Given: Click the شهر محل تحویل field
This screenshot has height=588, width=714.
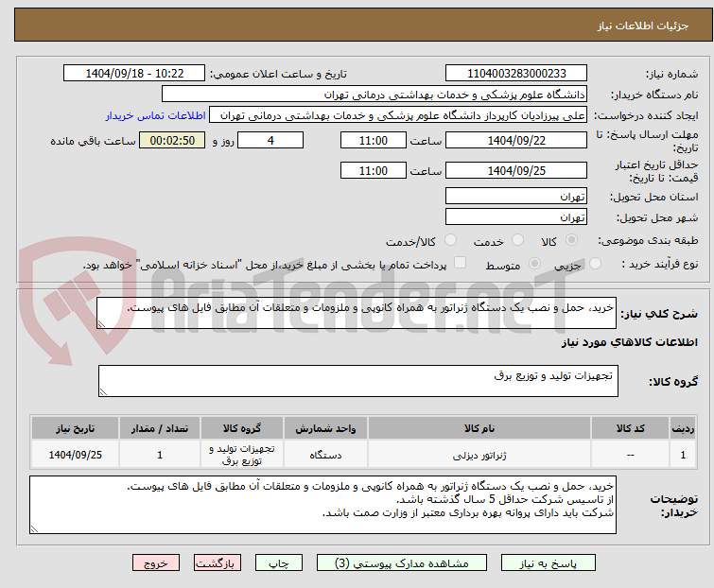Looking at the screenshot, I should 516,217.
